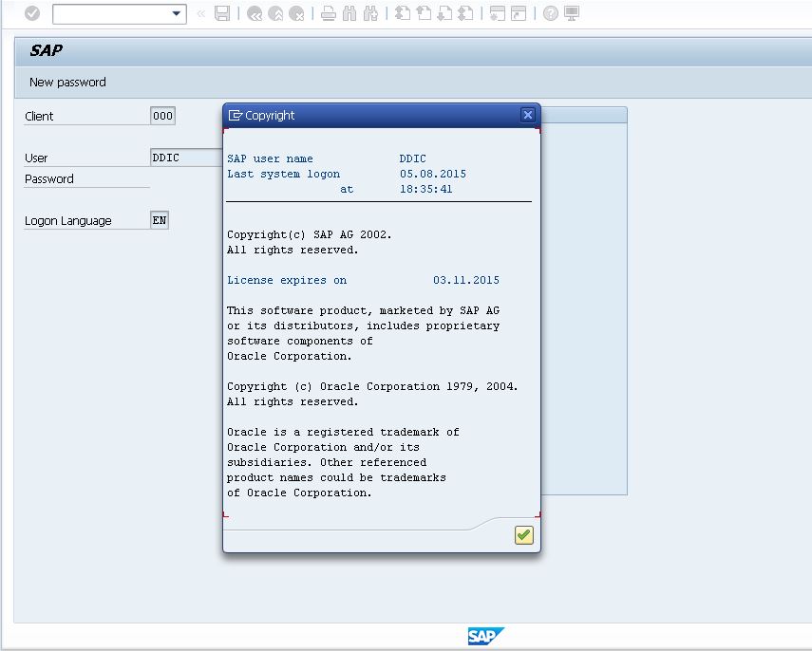The image size is (812, 651).
Task: Click the SAP title heading
Action: [47, 50]
